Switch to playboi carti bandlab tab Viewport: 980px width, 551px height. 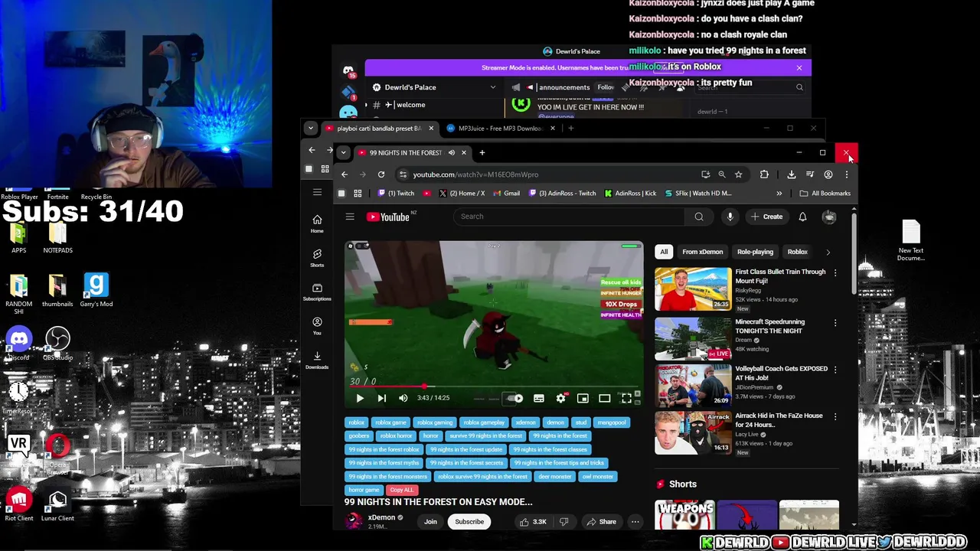(x=379, y=129)
